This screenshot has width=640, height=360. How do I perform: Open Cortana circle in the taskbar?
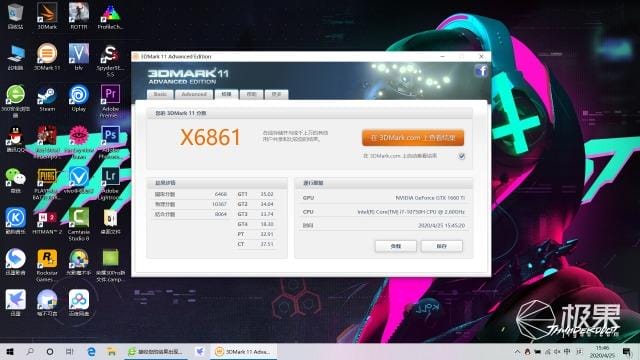tap(49, 351)
